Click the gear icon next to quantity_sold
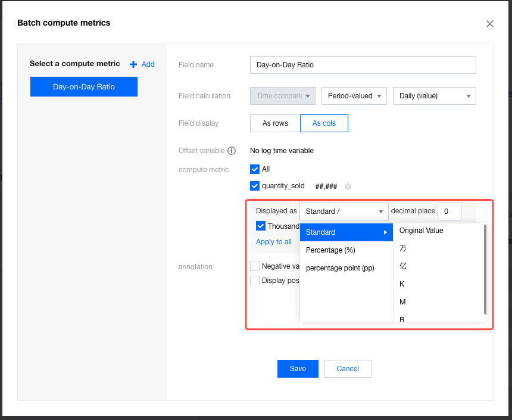This screenshot has width=512, height=420. point(348,186)
